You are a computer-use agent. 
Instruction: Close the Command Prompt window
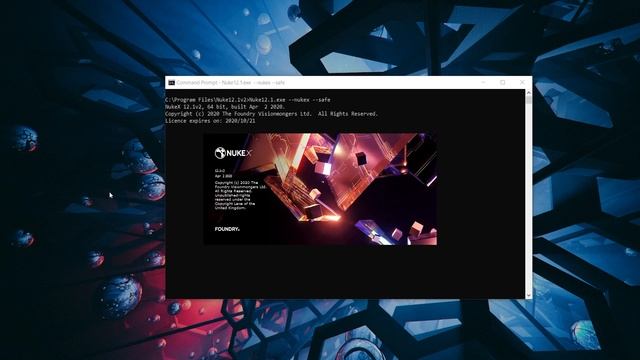(x=522, y=82)
